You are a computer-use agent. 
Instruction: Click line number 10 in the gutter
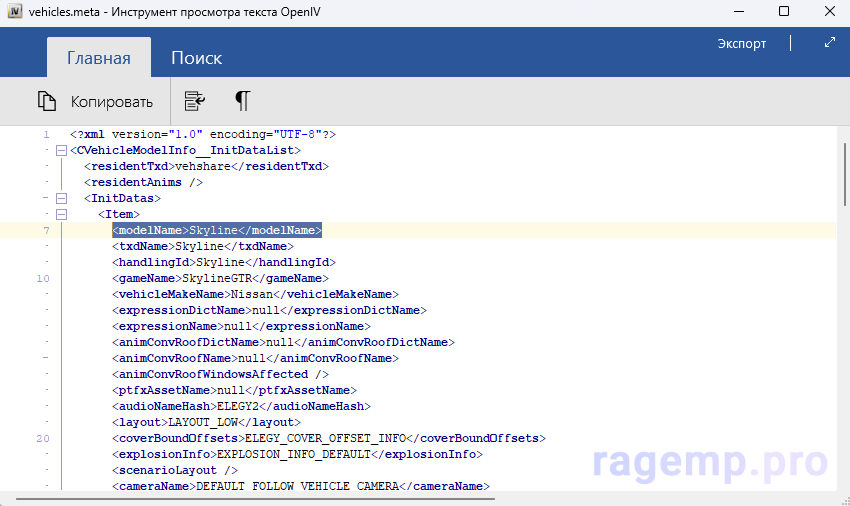tap(43, 278)
